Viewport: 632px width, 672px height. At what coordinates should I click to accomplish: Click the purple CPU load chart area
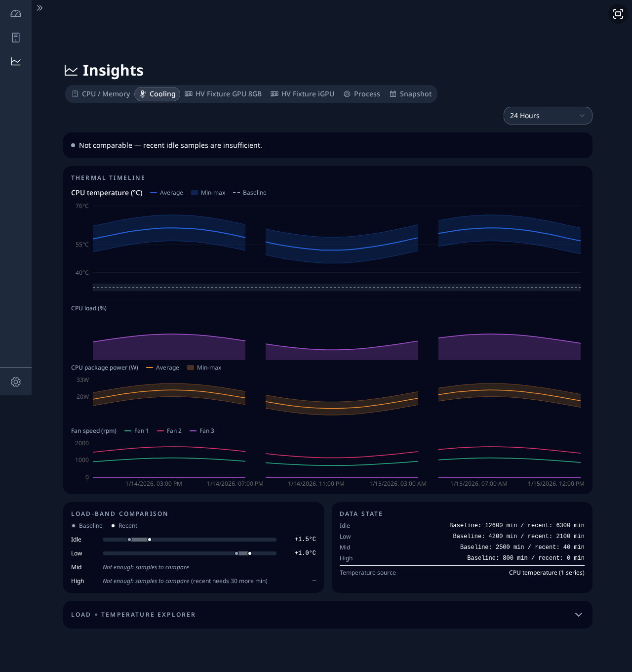tap(337, 346)
